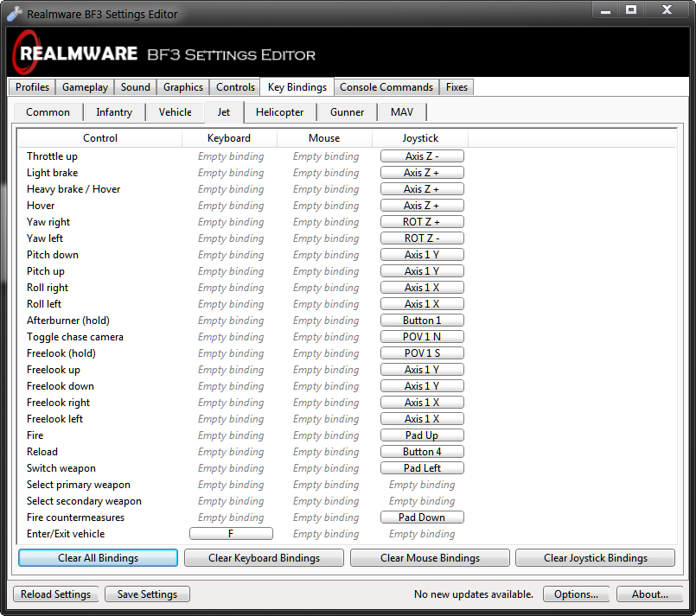The width and height of the screenshot is (696, 616).
Task: Minimize the settings editor window
Action: click(x=605, y=10)
